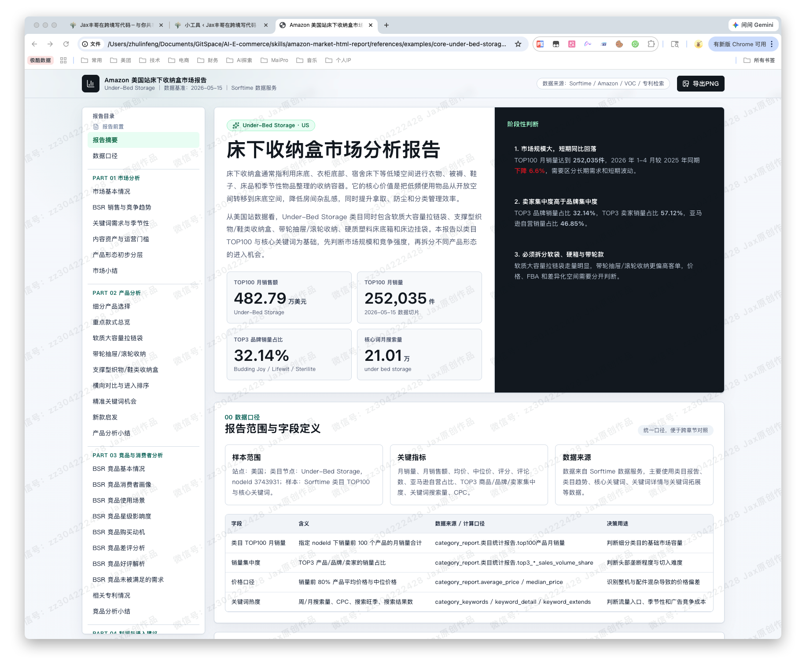Open 内容资产与运营门槛 section
This screenshot has height=672, width=806.
(144, 239)
